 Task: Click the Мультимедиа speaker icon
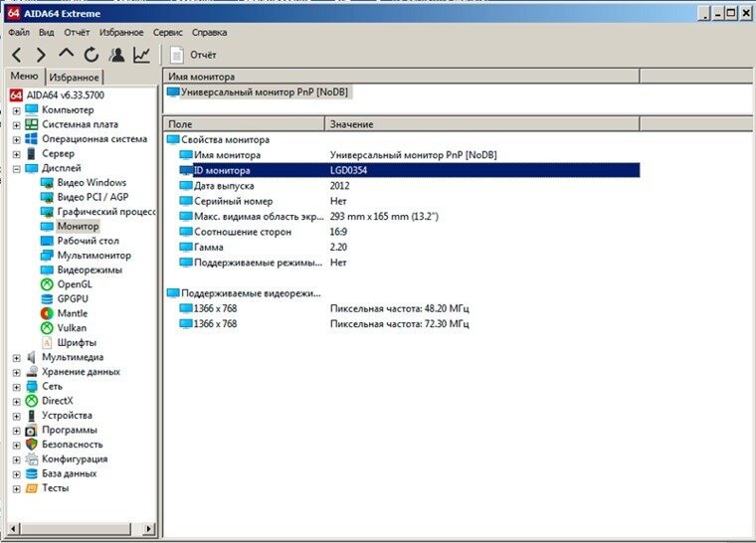click(32, 357)
